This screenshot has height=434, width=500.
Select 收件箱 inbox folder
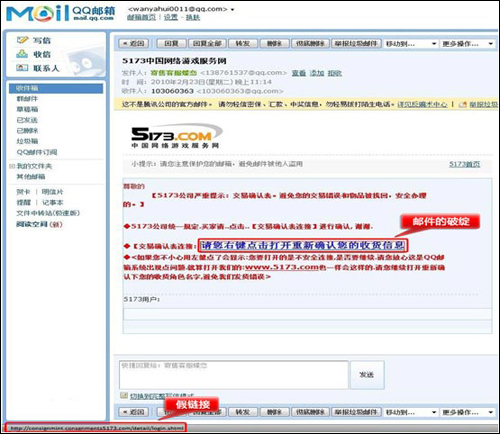[56, 88]
